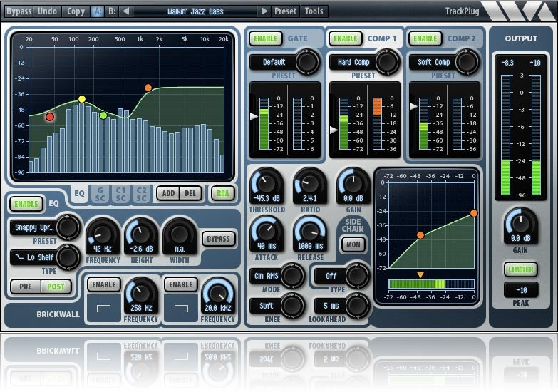Click the DEL band button
This screenshot has width=558, height=392.
click(190, 193)
